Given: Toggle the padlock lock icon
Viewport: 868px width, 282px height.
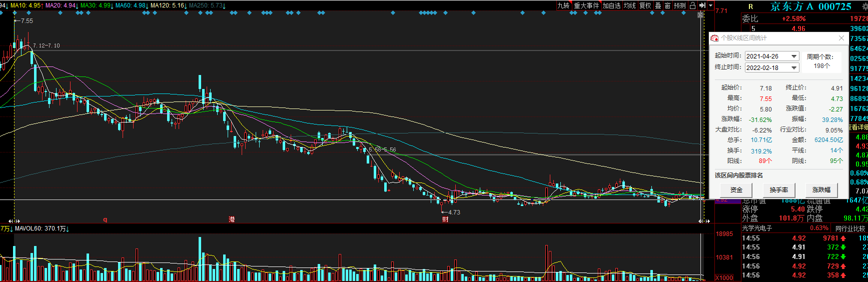Looking at the screenshot, I should coord(692,5).
